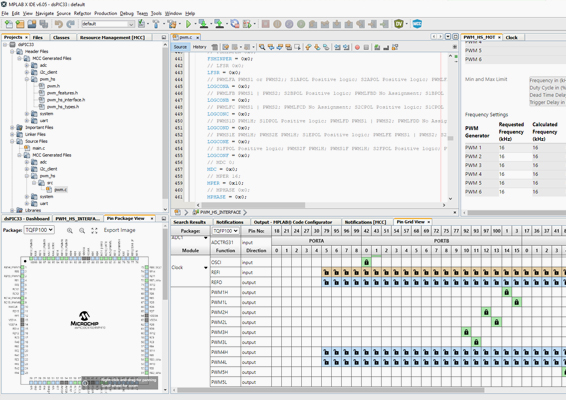Open the File menu
This screenshot has height=400, width=566.
(5, 13)
